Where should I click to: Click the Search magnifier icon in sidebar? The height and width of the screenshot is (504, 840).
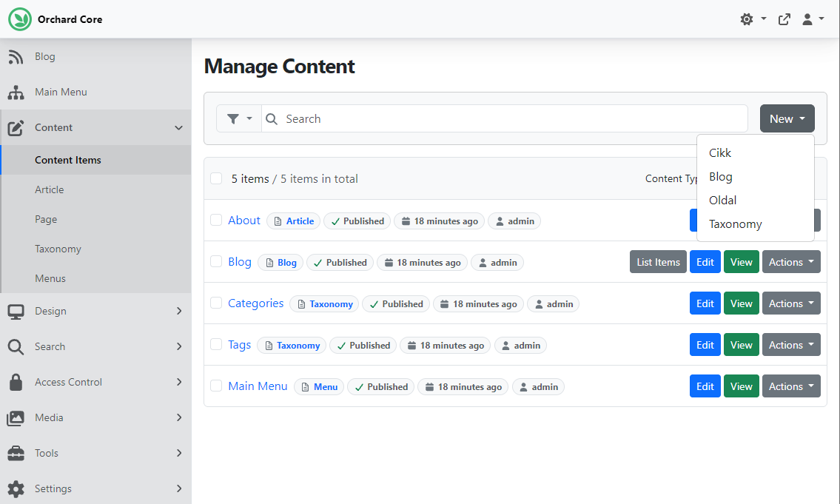(16, 346)
